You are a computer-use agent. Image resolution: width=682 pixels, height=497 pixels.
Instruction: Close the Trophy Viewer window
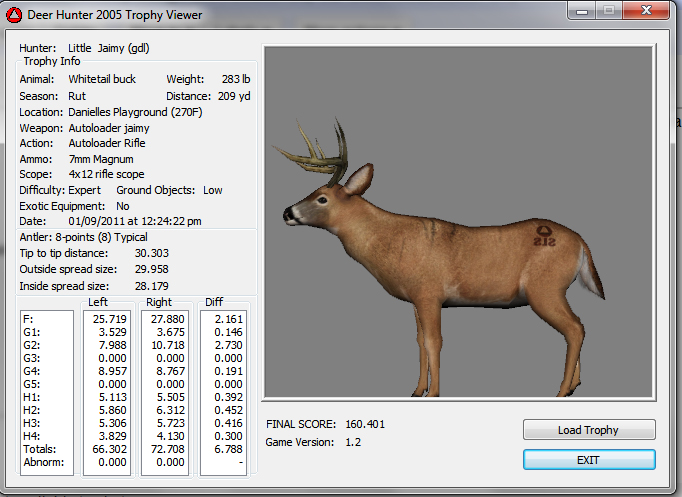[x=645, y=11]
